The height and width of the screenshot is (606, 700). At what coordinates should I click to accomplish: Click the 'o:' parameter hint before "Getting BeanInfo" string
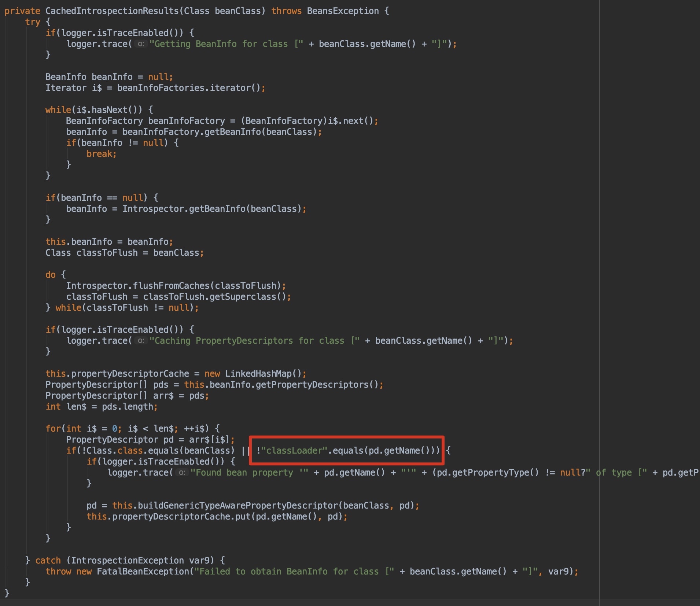click(x=141, y=44)
